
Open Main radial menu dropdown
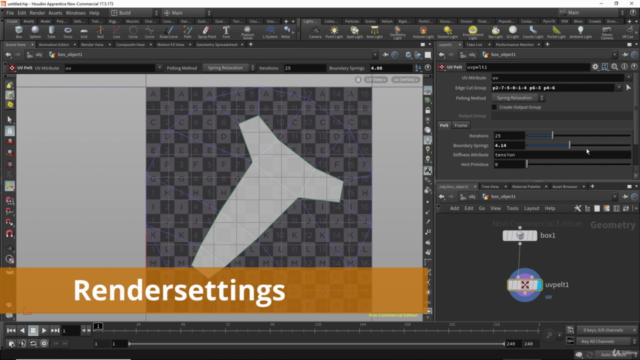[187, 13]
